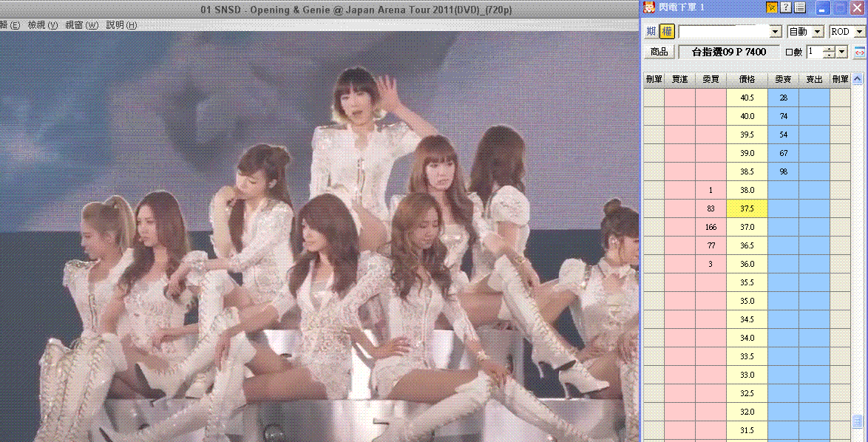This screenshot has width=868, height=442.
Task: Click the bid quantity 3 at 36.0
Action: coord(711,264)
